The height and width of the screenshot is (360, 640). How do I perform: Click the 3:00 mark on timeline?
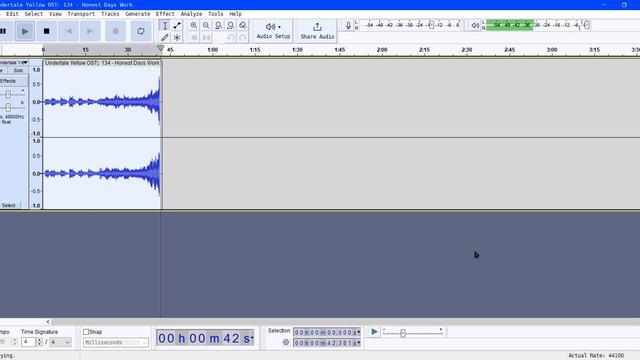[552, 50]
